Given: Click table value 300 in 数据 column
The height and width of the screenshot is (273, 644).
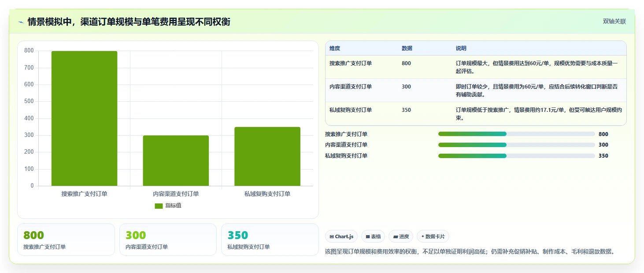Looking at the screenshot, I should [406, 87].
